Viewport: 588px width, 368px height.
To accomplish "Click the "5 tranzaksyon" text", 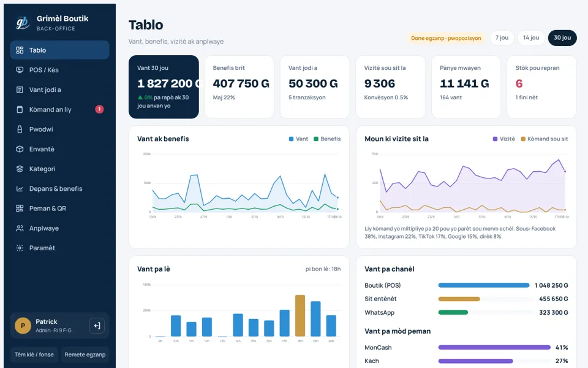I will 307,98.
